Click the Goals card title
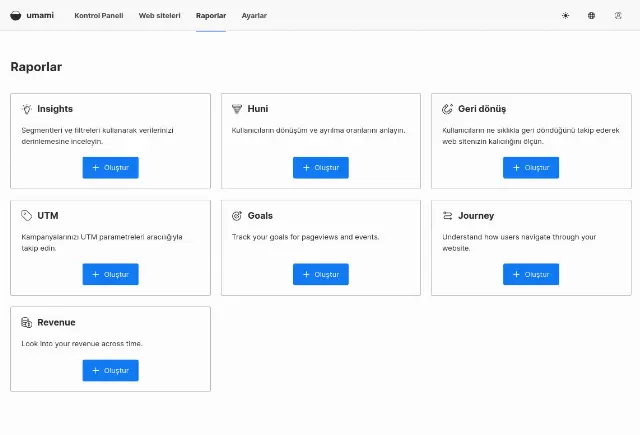Image resolution: width=640 pixels, height=435 pixels. tap(260, 215)
